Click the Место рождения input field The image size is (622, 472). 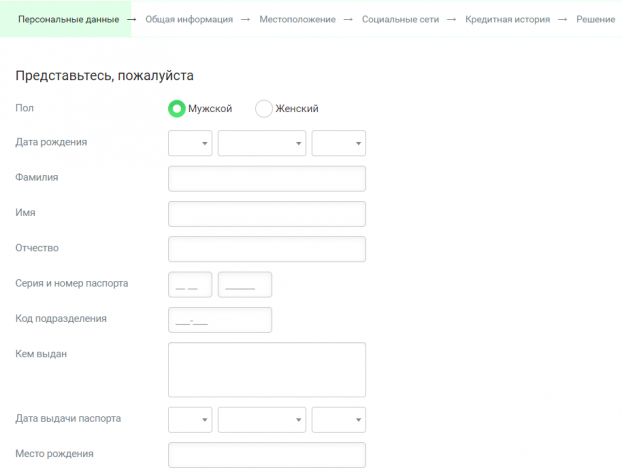267,455
